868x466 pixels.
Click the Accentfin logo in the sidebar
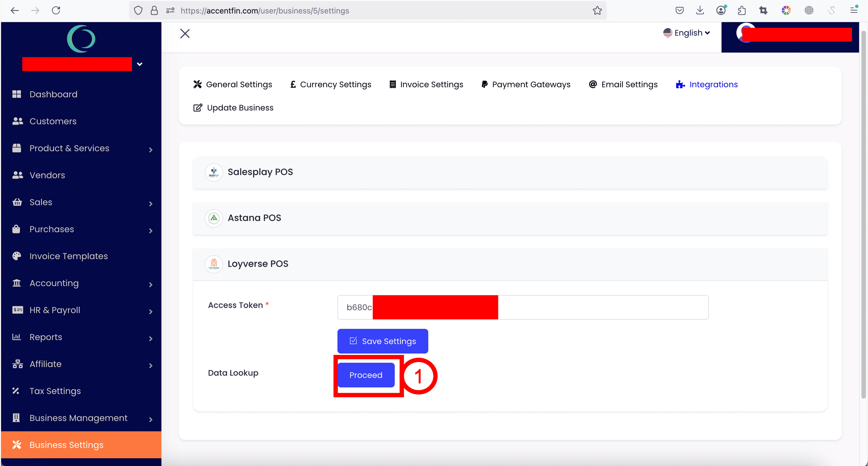point(81,39)
